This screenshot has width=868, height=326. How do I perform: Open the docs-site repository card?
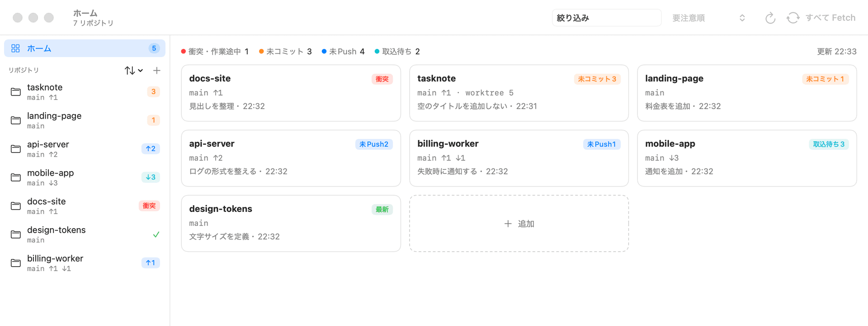(291, 93)
